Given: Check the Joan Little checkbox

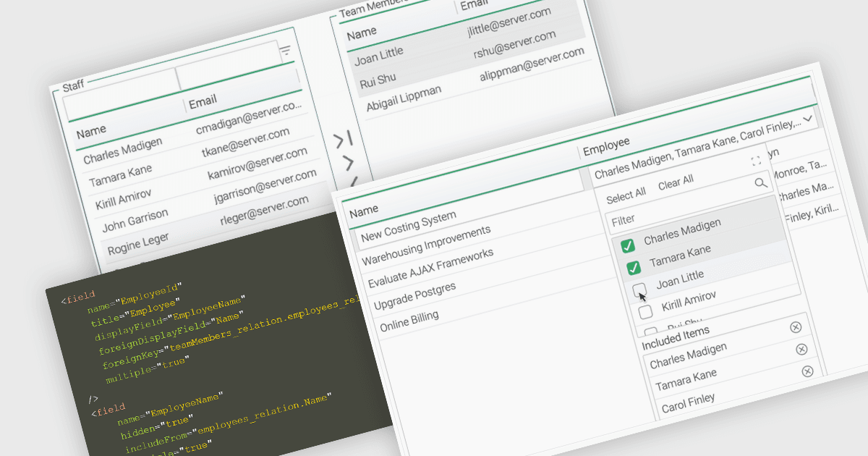Looking at the screenshot, I should pyautogui.click(x=640, y=290).
